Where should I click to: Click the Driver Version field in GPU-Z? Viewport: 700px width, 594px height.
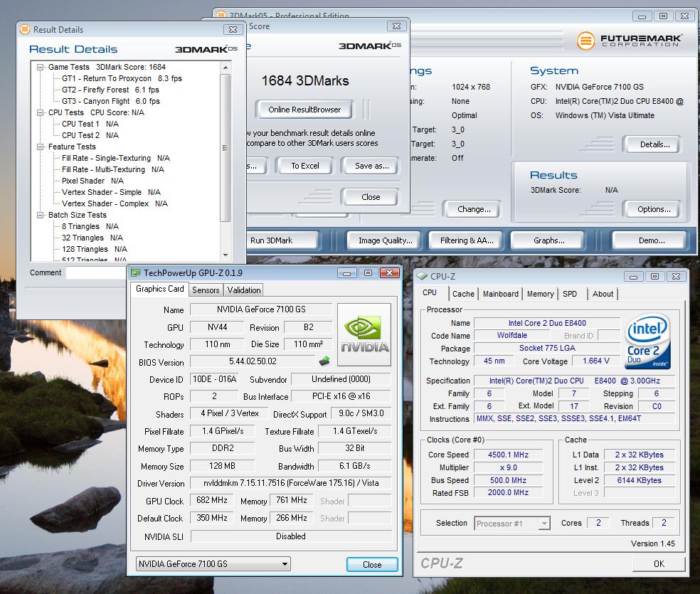pos(291,483)
